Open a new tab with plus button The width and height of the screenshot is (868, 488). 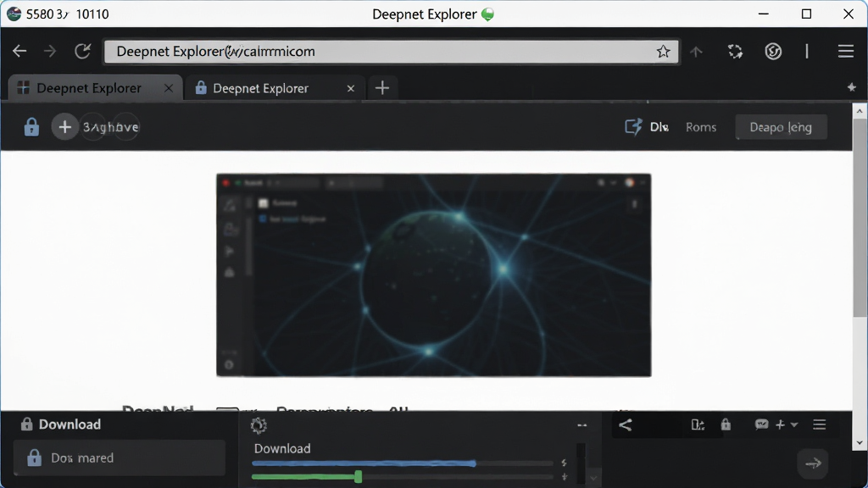382,88
